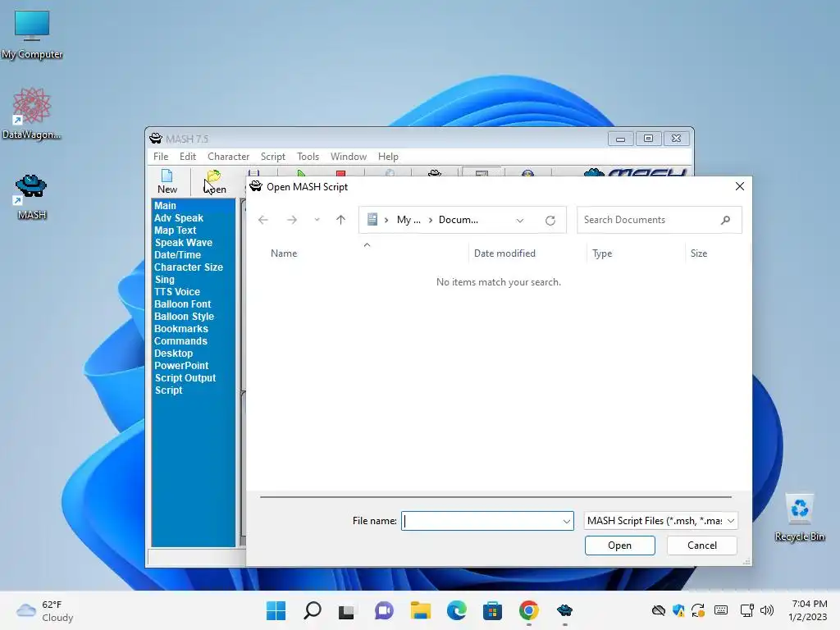
Task: Open Task View on the taskbar
Action: 347,610
